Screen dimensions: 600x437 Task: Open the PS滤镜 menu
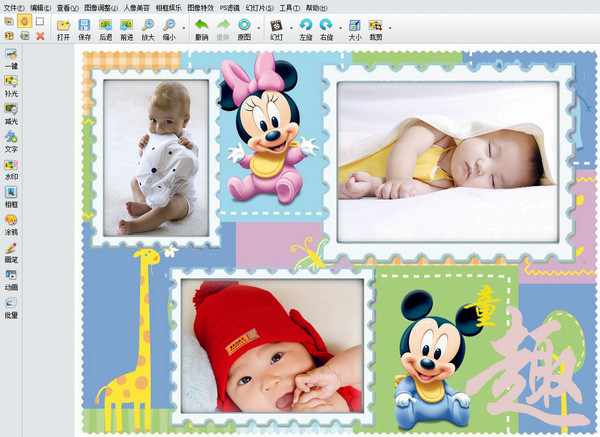[x=230, y=8]
